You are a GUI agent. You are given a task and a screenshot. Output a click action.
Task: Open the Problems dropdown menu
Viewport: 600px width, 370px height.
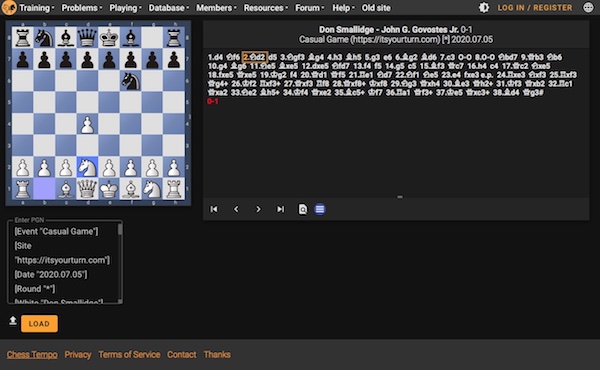pos(82,8)
